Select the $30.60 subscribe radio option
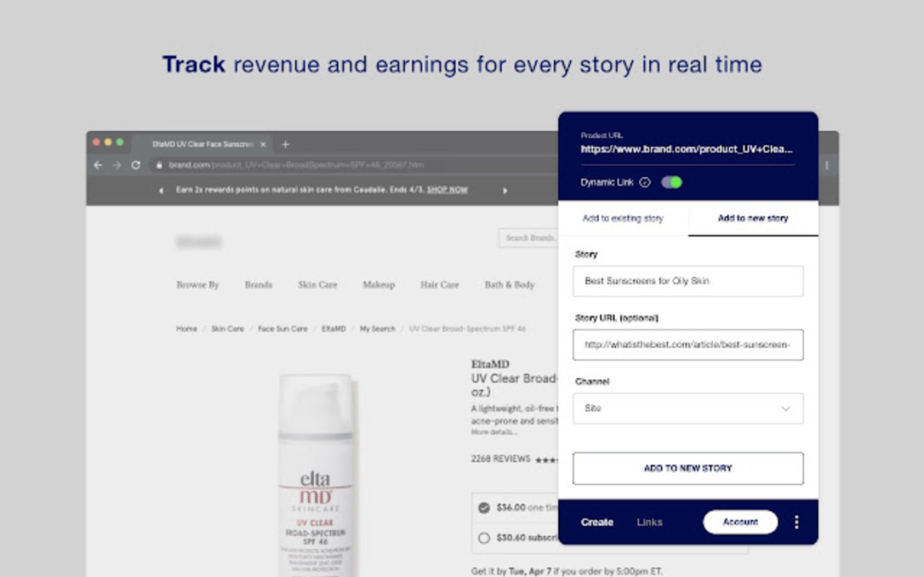 coord(484,538)
